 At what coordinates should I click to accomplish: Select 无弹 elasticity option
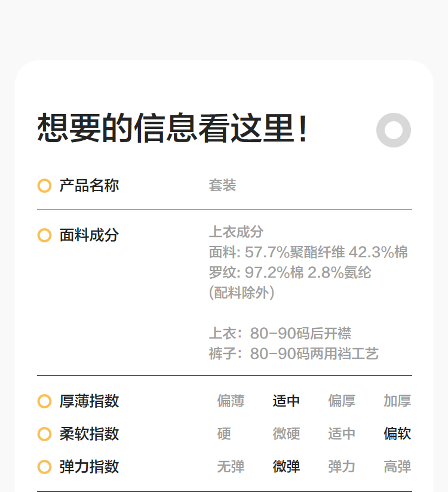(x=231, y=467)
